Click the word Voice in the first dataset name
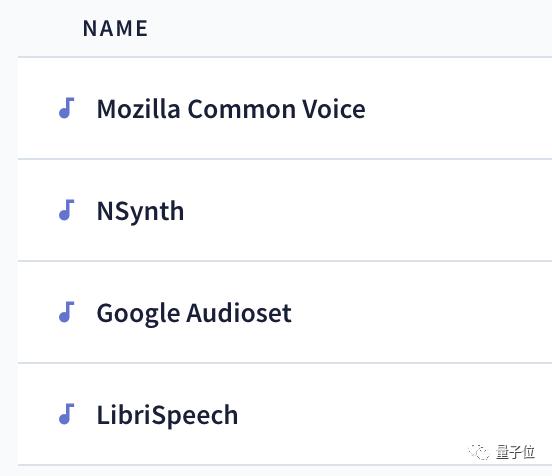552x476 pixels. point(334,109)
